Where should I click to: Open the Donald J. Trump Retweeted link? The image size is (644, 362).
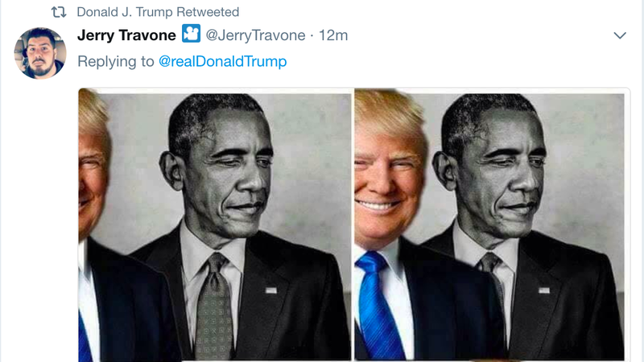(158, 12)
